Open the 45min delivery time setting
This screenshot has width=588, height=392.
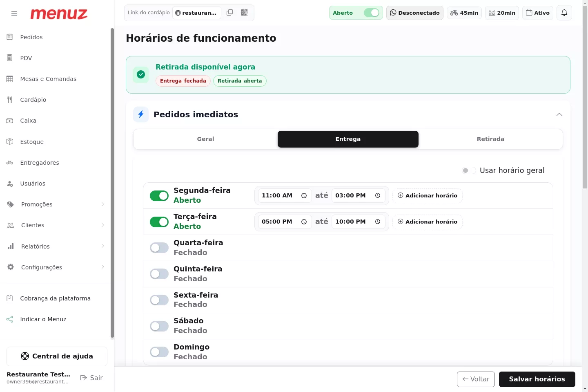coord(464,13)
